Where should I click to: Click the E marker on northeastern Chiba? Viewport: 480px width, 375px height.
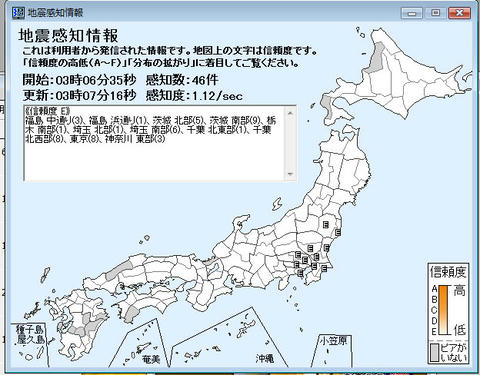pos(324,268)
